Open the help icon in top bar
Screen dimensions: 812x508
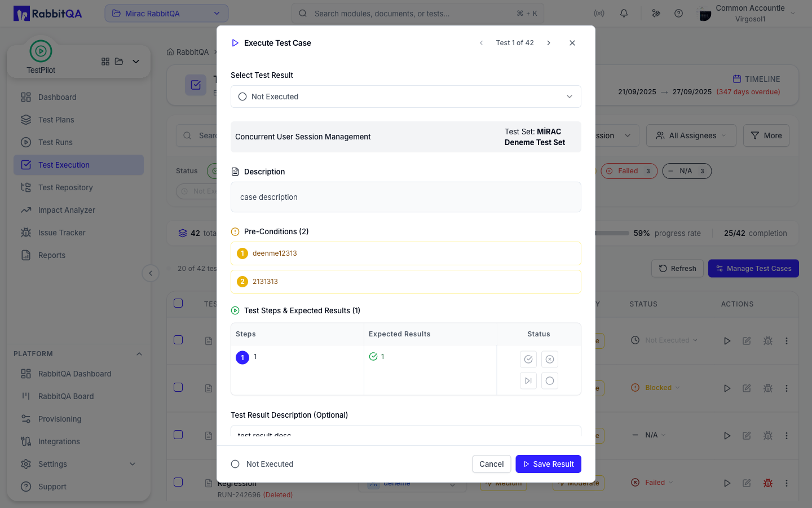(x=678, y=14)
